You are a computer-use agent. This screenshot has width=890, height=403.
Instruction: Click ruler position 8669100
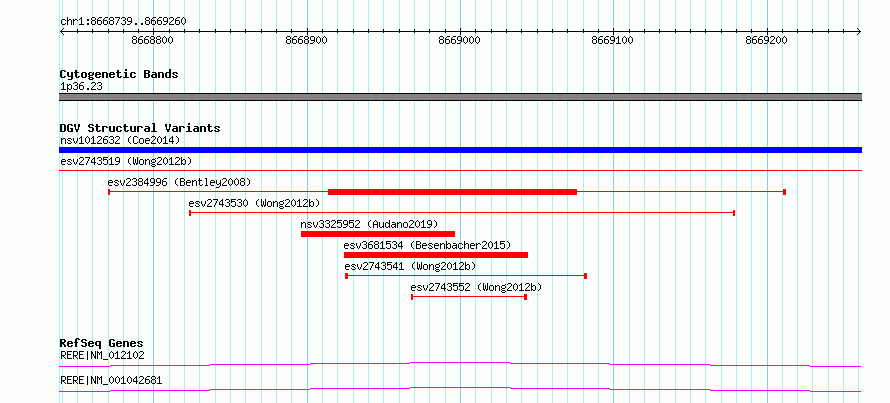coord(613,40)
